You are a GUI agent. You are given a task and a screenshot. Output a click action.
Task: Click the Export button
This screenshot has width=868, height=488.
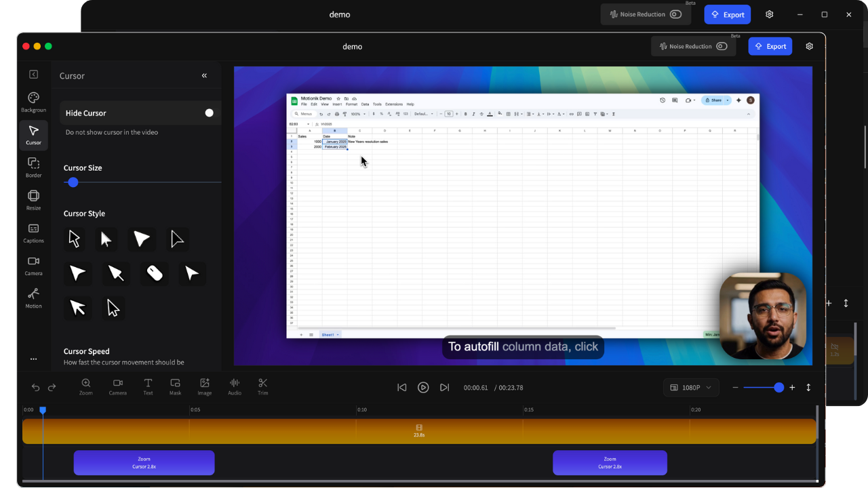click(x=770, y=46)
